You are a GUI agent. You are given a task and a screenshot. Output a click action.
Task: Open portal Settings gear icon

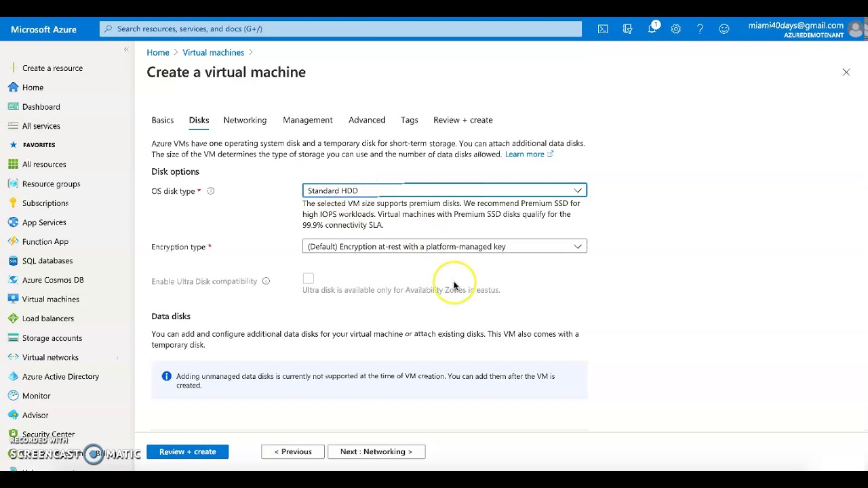[676, 29]
